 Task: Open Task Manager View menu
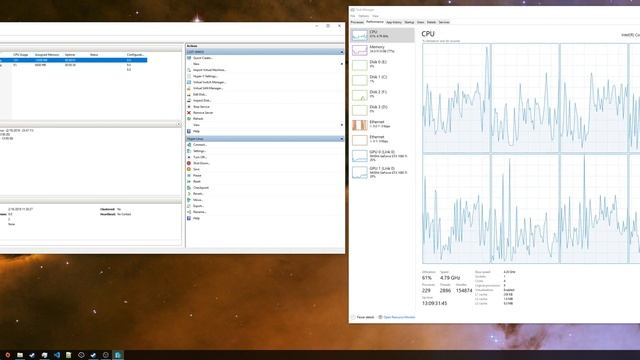tap(376, 16)
